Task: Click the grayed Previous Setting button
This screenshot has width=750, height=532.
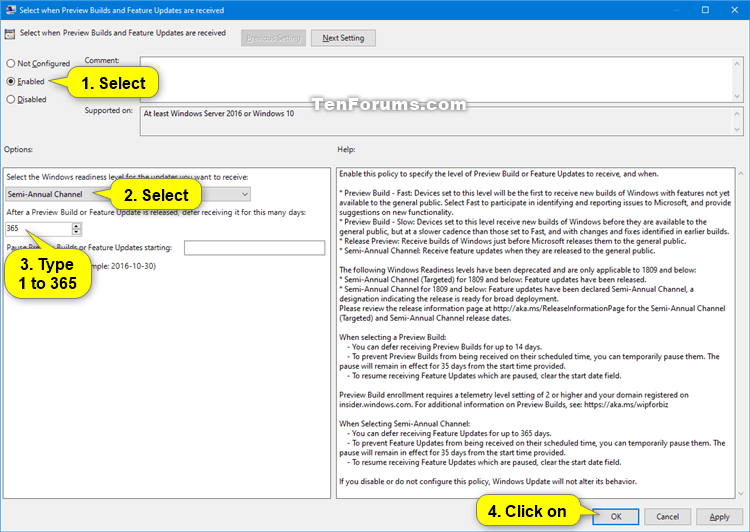Action: point(273,38)
